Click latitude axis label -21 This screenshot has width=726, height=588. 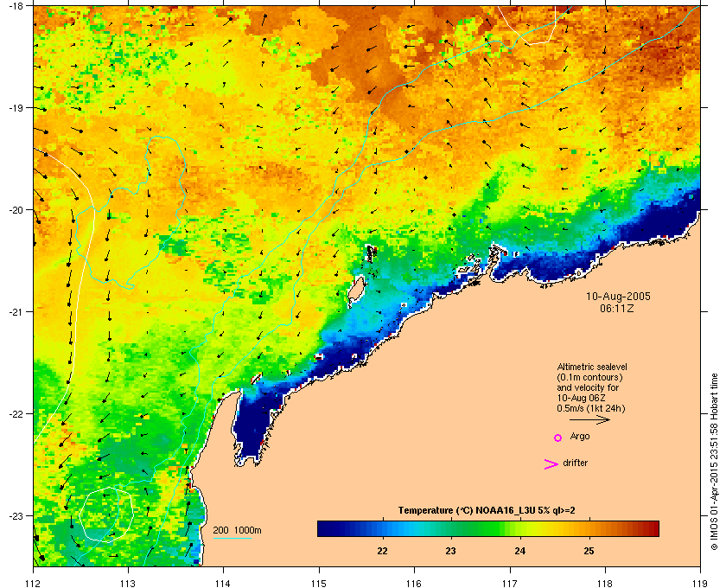(x=16, y=311)
